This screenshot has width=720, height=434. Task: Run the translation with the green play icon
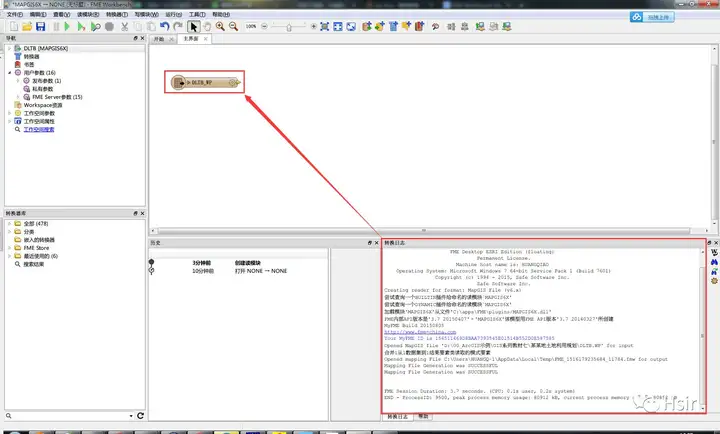point(67,27)
